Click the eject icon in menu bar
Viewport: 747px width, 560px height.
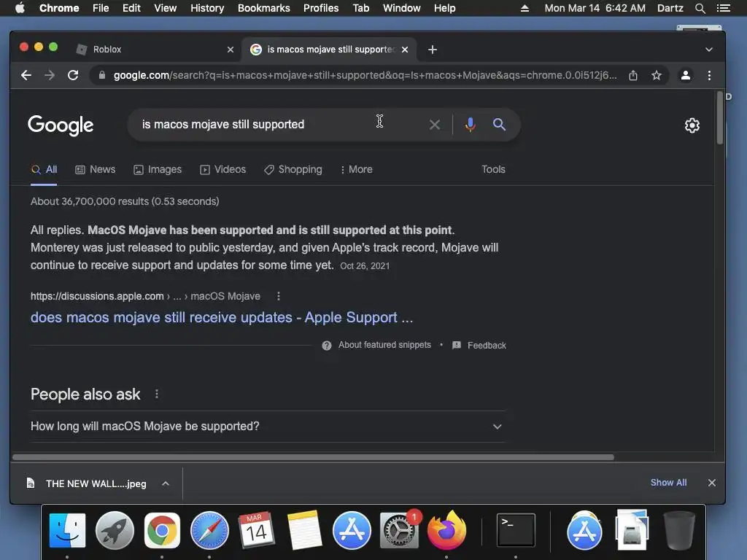coord(525,8)
